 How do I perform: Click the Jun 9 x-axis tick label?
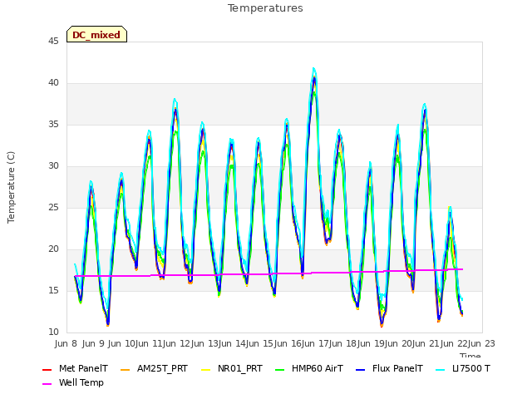[x=93, y=343]
